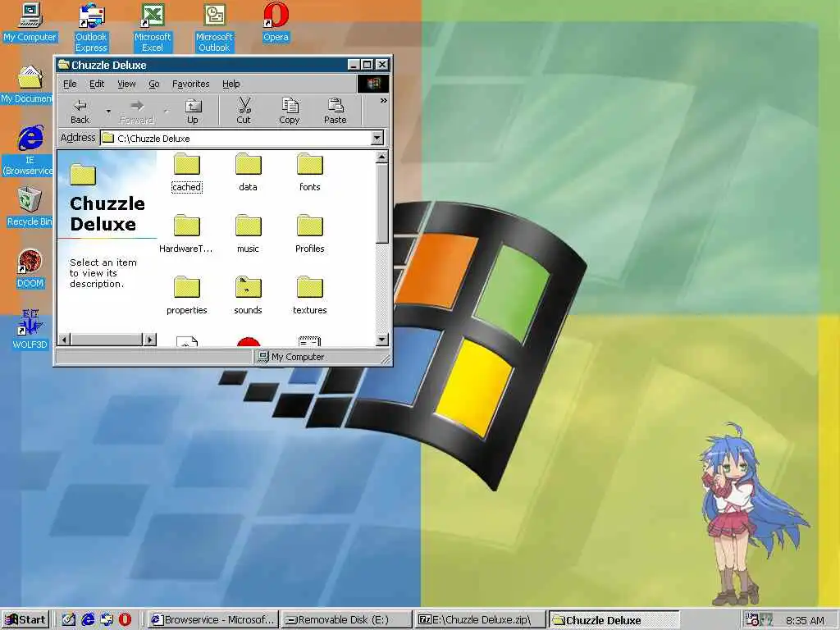
Task: Select the Profiles folder
Action: tap(309, 234)
